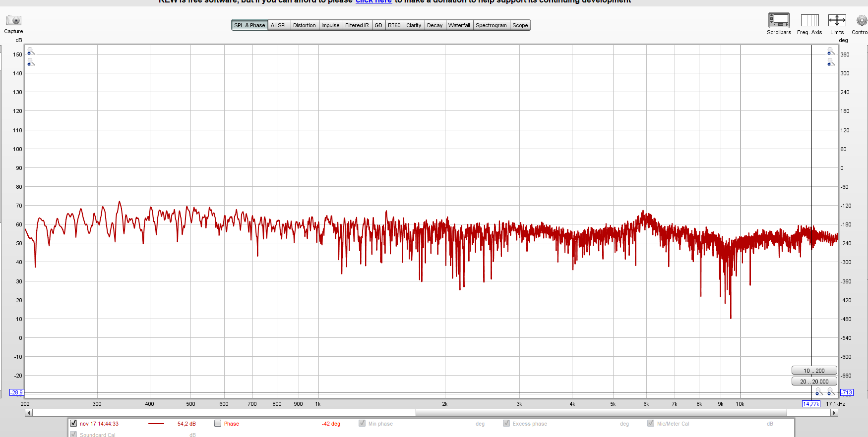Viewport: 868px width, 437px height.
Task: Set frequency range to 10 .. 200
Action: pos(814,371)
